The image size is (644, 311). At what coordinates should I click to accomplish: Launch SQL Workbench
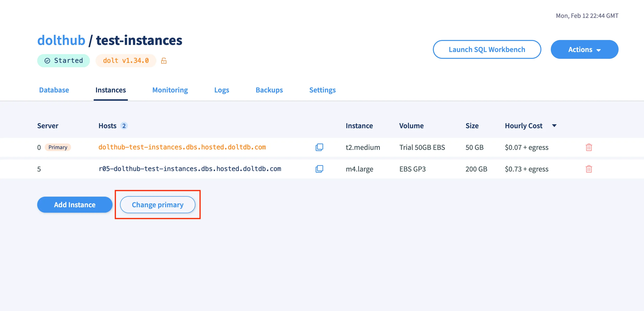[x=487, y=49]
